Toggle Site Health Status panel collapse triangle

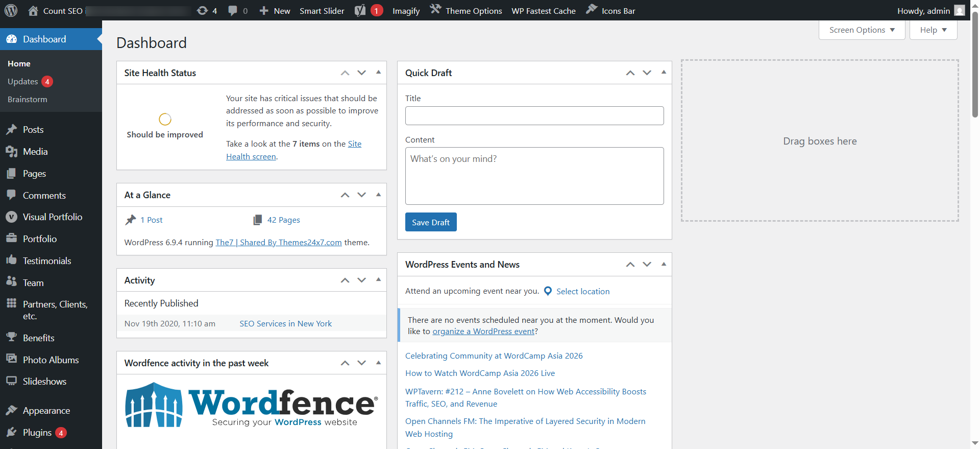378,73
